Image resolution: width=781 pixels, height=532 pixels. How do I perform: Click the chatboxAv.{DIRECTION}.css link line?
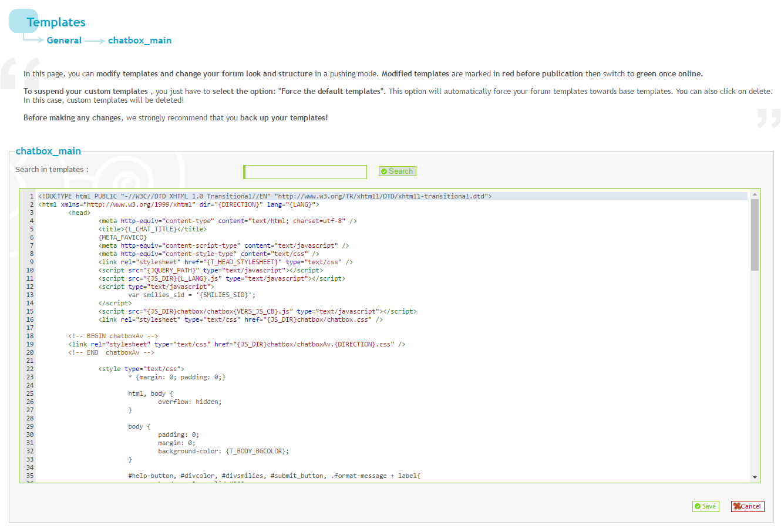237,344
